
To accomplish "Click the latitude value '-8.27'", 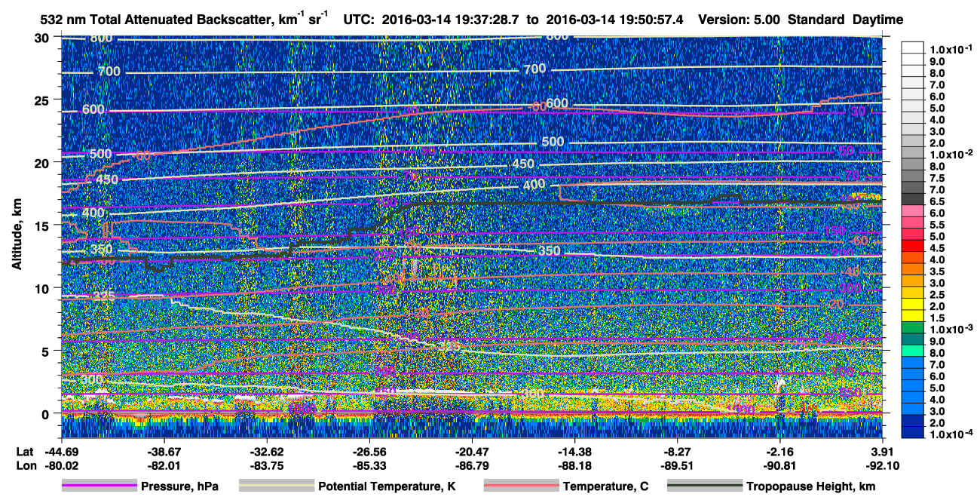I will pos(677,451).
